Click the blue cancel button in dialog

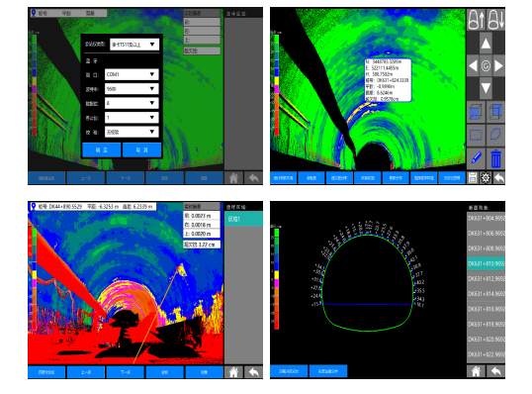coord(141,149)
